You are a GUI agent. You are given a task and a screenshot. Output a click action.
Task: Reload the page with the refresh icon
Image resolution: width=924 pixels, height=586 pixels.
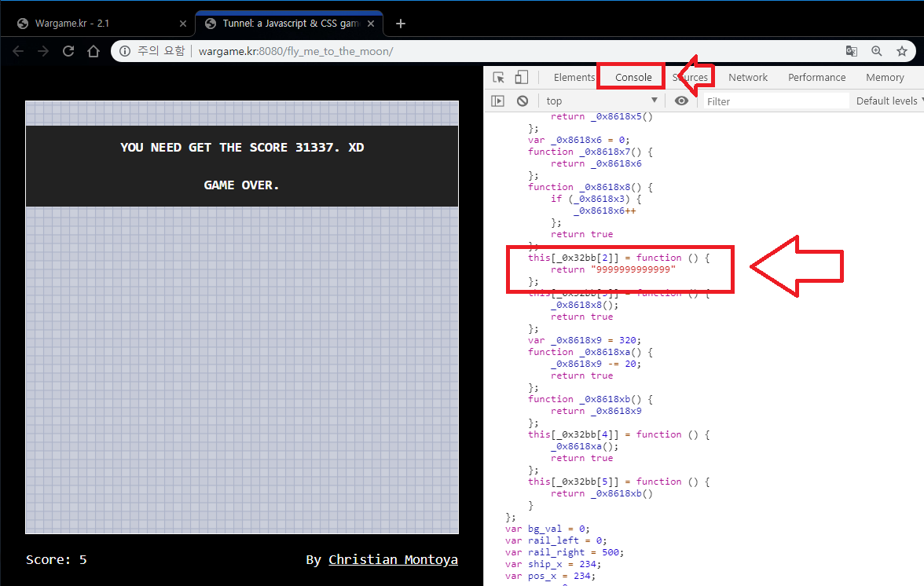tap(68, 51)
